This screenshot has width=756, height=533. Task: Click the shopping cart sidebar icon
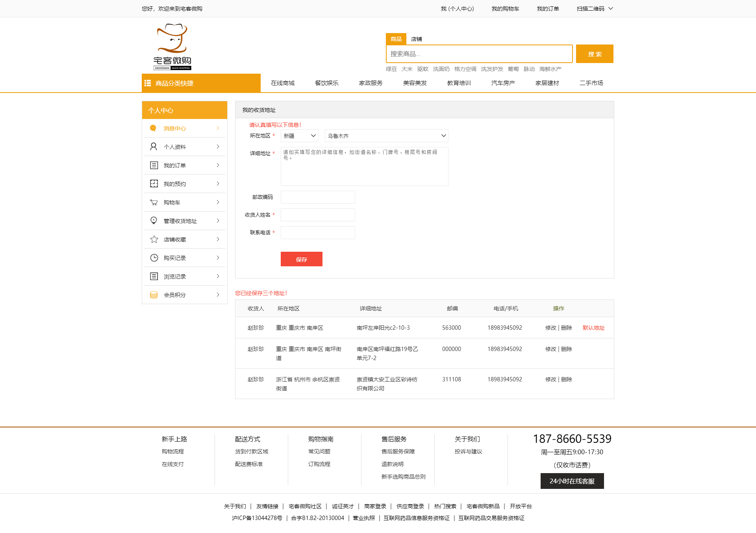pos(154,202)
